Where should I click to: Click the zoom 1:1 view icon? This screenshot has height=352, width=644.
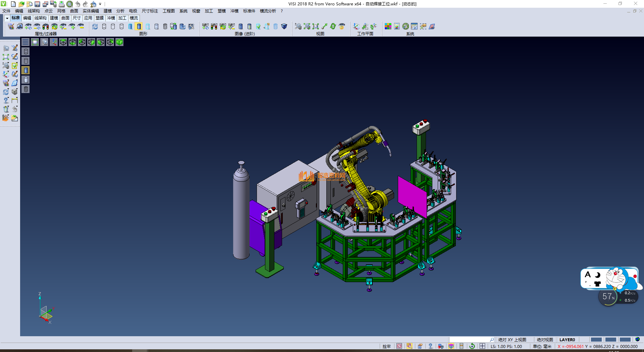point(315,26)
